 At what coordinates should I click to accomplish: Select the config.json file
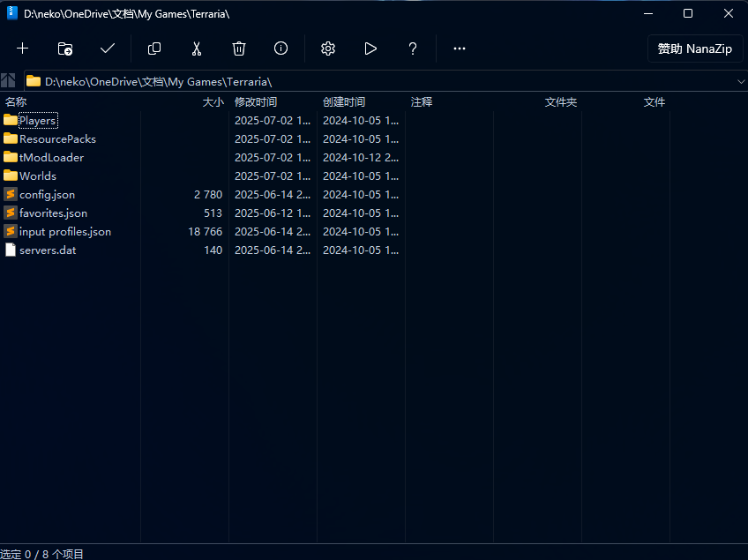[47, 194]
